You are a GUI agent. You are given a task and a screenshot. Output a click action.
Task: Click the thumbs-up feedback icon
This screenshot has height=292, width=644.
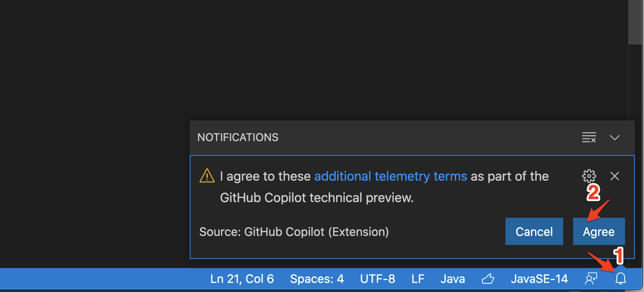point(488,278)
